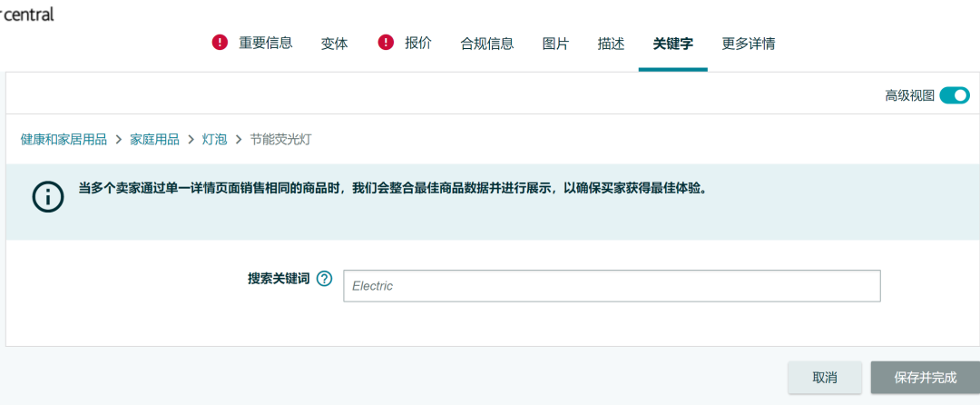Click the 节能荧光灯 breadcrumb text
The width and height of the screenshot is (980, 405).
coord(280,139)
